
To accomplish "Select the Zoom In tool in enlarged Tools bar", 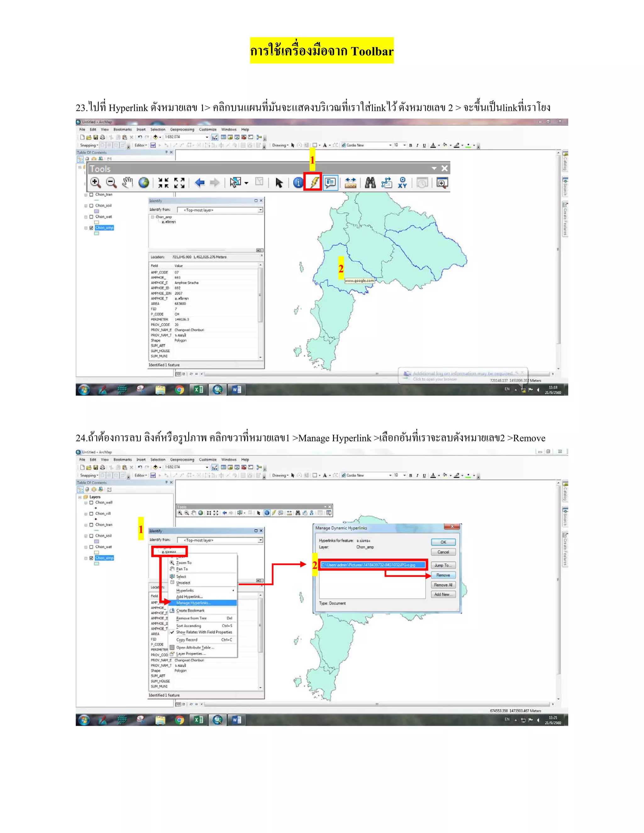I will (x=95, y=183).
